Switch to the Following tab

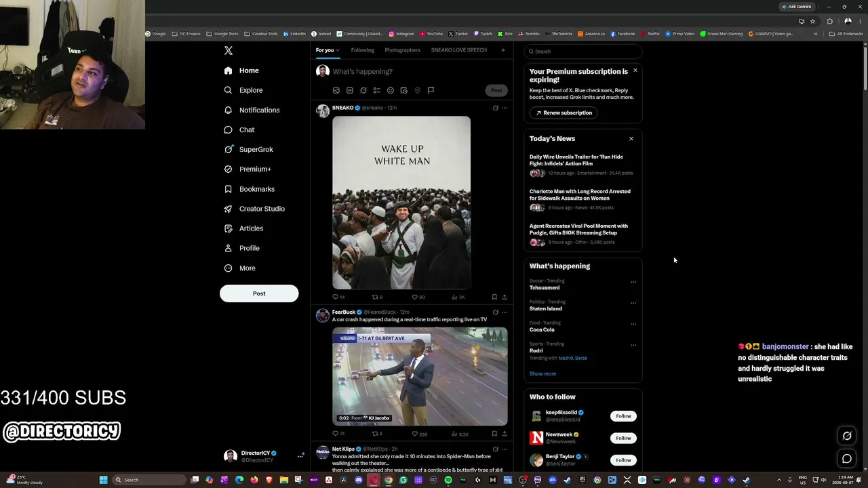363,50
